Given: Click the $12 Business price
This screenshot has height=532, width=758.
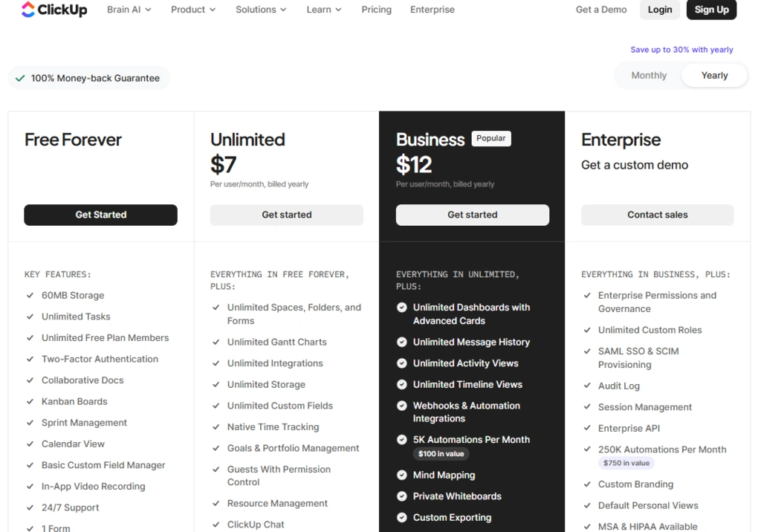Looking at the screenshot, I should click(414, 164).
